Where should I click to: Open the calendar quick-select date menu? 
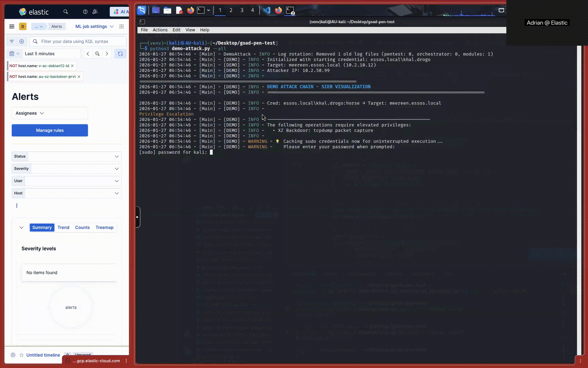coord(14,54)
